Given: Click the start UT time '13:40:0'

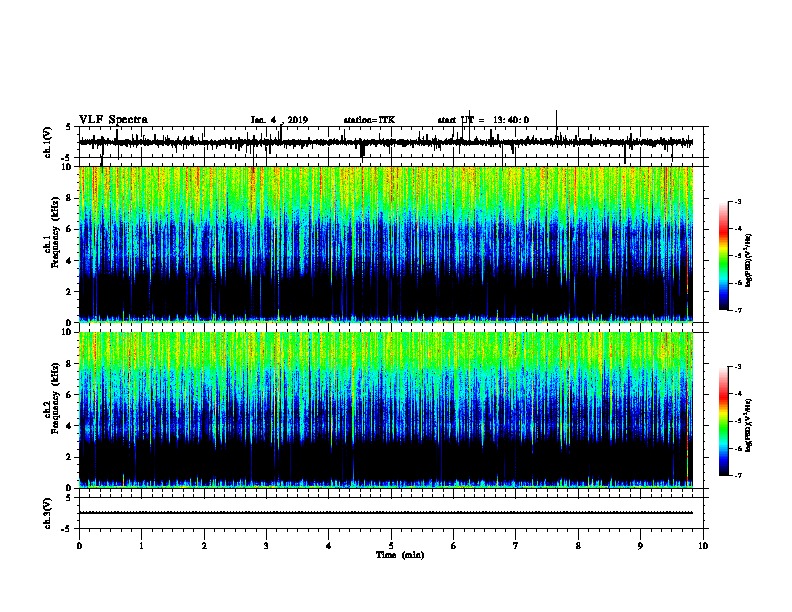Looking at the screenshot, I should (511, 120).
